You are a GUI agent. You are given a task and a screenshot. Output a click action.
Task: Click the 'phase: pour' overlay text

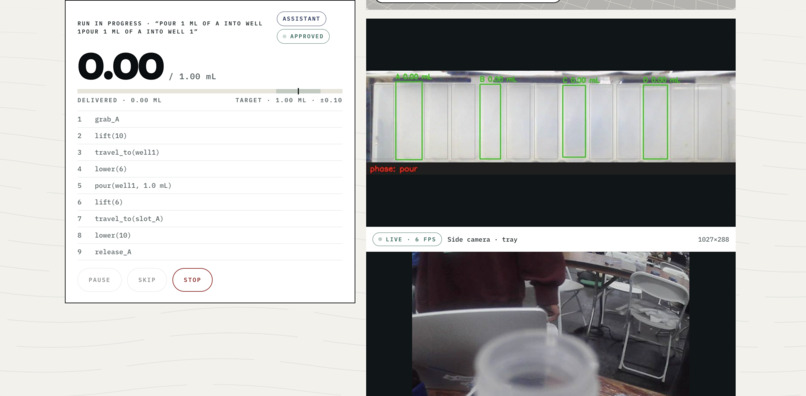click(393, 169)
